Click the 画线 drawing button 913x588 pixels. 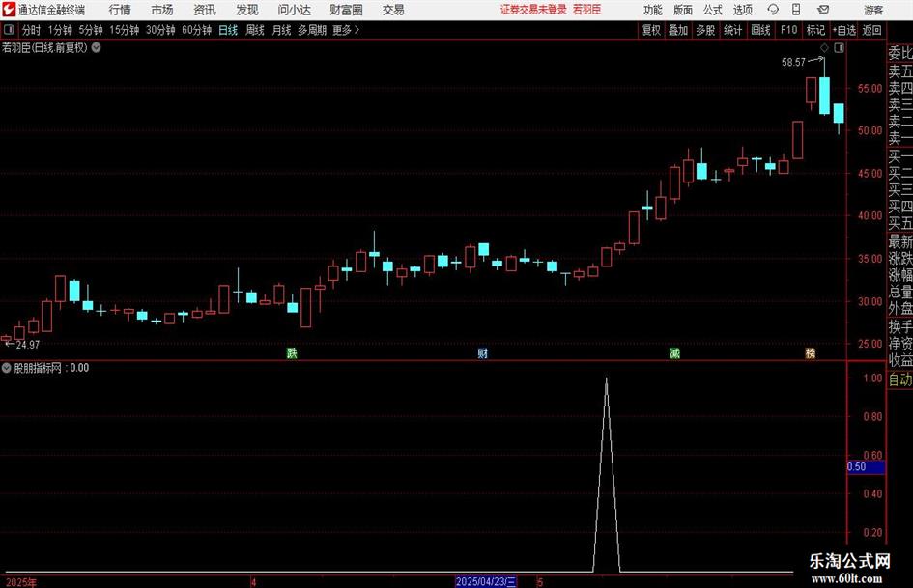pyautogui.click(x=760, y=30)
